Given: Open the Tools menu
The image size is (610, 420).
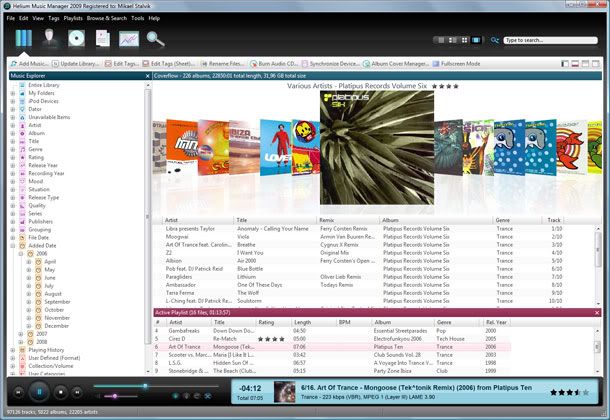Looking at the screenshot, I should tap(138, 18).
